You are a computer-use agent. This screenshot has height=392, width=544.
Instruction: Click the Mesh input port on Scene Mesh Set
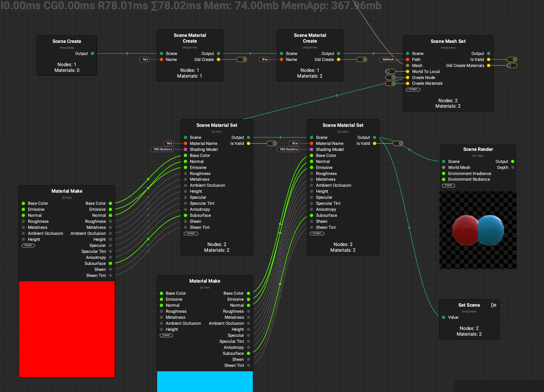click(407, 66)
